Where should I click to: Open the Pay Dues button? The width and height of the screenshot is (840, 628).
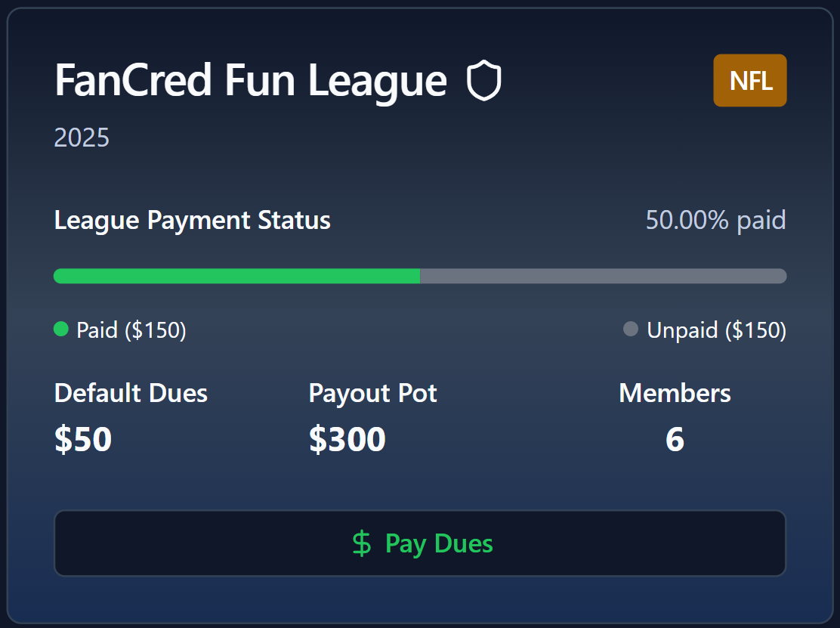[420, 543]
